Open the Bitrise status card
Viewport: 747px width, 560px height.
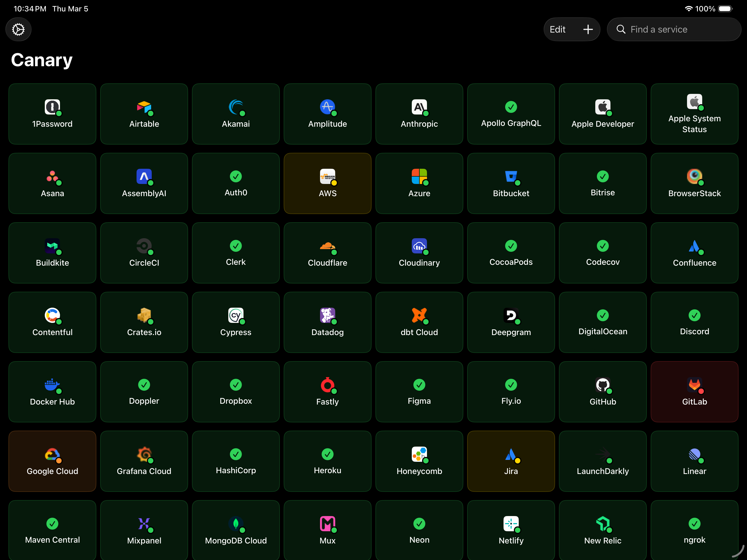point(603,183)
